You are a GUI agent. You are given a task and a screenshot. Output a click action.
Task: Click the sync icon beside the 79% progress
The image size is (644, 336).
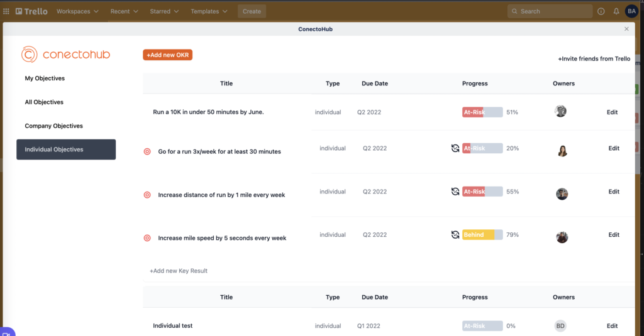coord(455,235)
